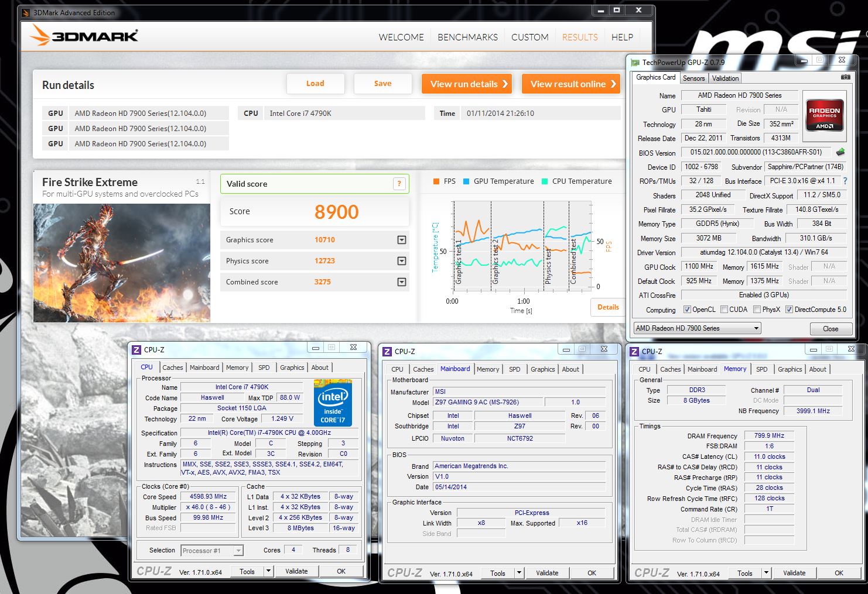Open Tools dropdown arrow in CPU-Z Memory window

coord(766,574)
